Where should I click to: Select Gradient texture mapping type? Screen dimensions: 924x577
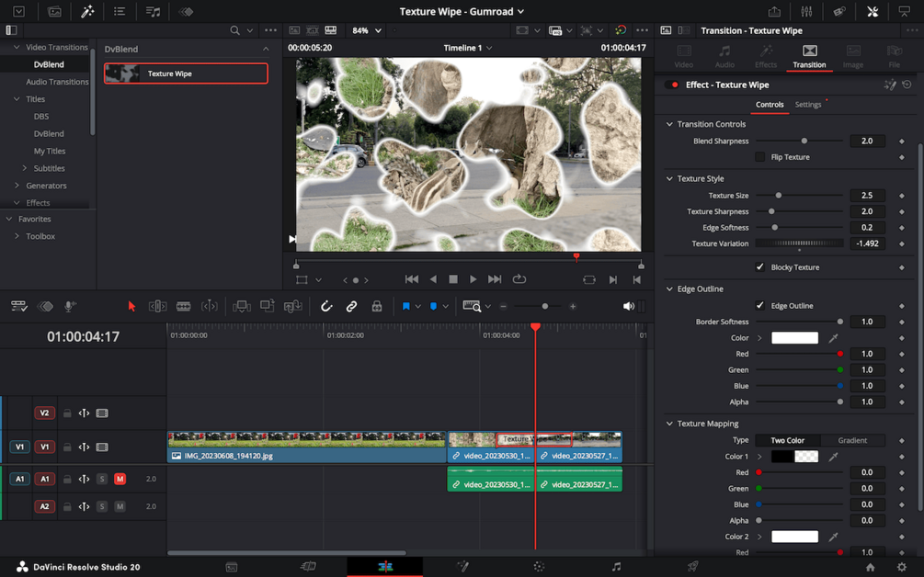(x=851, y=440)
